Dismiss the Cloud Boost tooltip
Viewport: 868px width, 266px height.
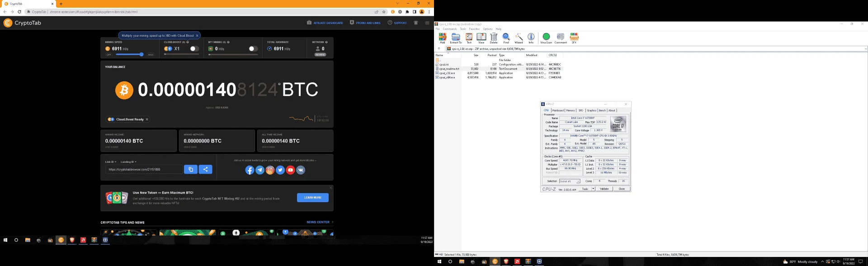(x=197, y=35)
